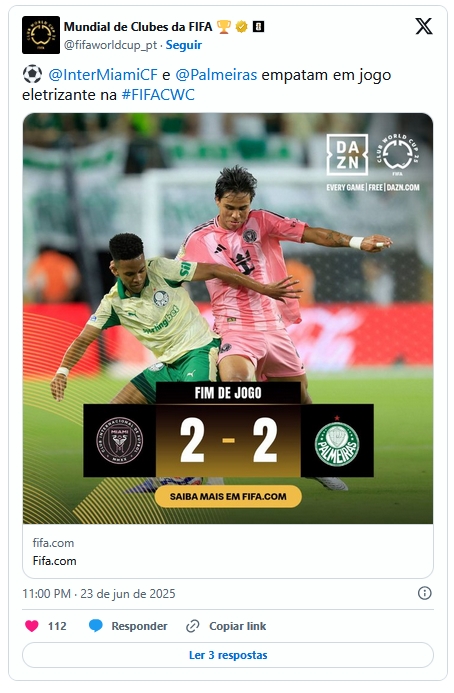Open Ler 3 respostas
Screen dimensions: 454x693
[228, 655]
